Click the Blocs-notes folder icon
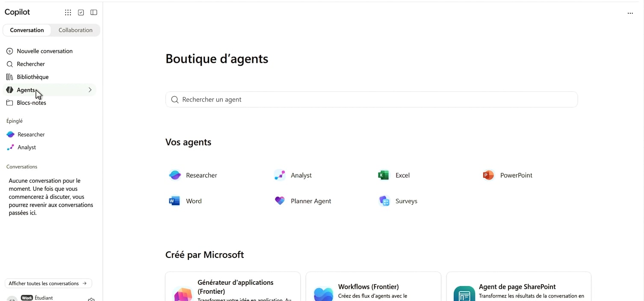The width and height of the screenshot is (644, 301). coord(9,103)
